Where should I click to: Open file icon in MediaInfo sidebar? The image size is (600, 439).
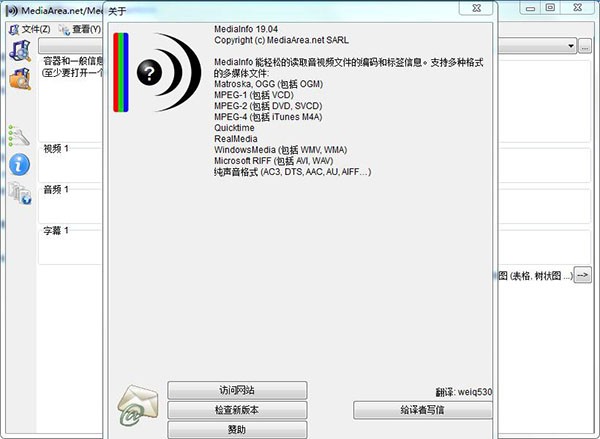20,51
